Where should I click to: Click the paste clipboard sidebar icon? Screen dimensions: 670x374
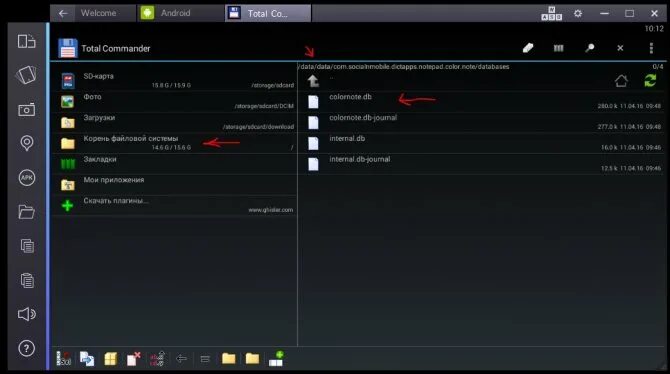(x=27, y=280)
